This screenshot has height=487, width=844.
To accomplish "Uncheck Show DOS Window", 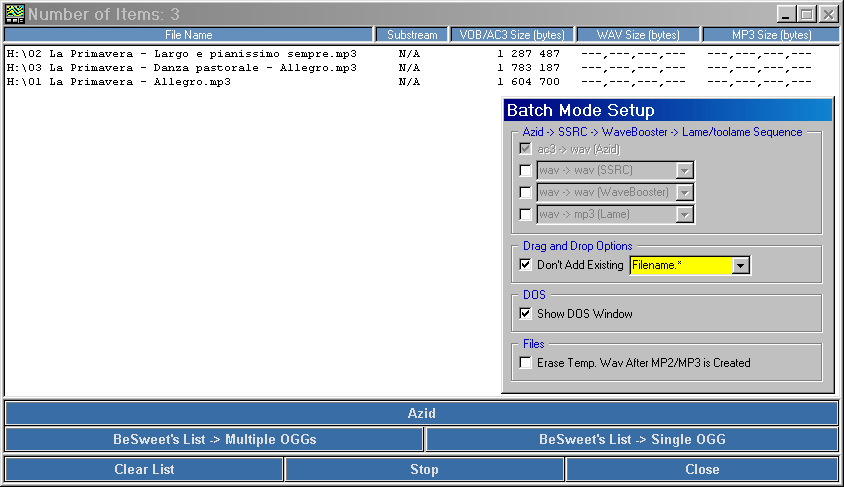I will pyautogui.click(x=525, y=314).
